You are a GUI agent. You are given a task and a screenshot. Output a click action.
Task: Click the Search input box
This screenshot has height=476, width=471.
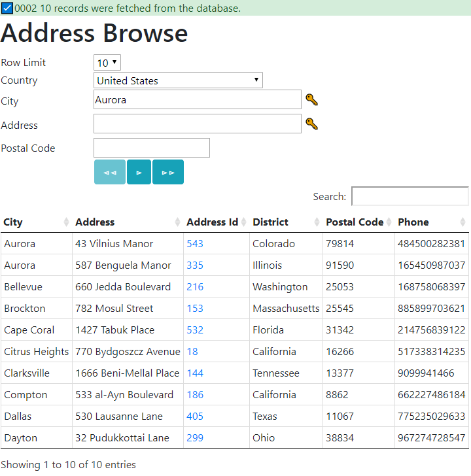pyautogui.click(x=410, y=196)
